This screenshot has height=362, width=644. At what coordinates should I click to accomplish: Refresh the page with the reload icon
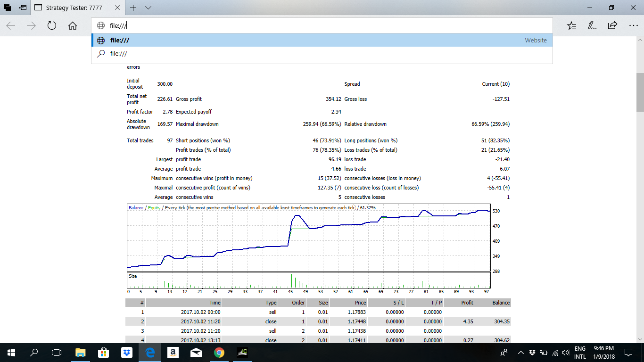pyautogui.click(x=52, y=26)
